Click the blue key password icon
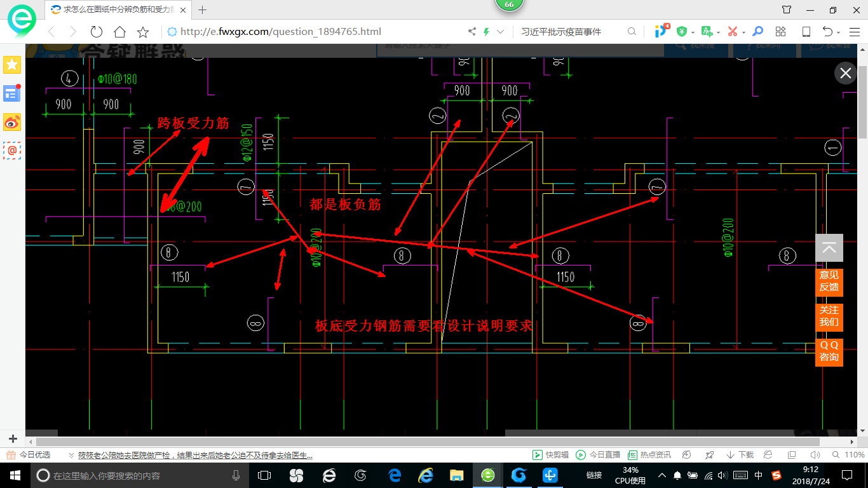Screen dimensions: 868x488 (757, 32)
